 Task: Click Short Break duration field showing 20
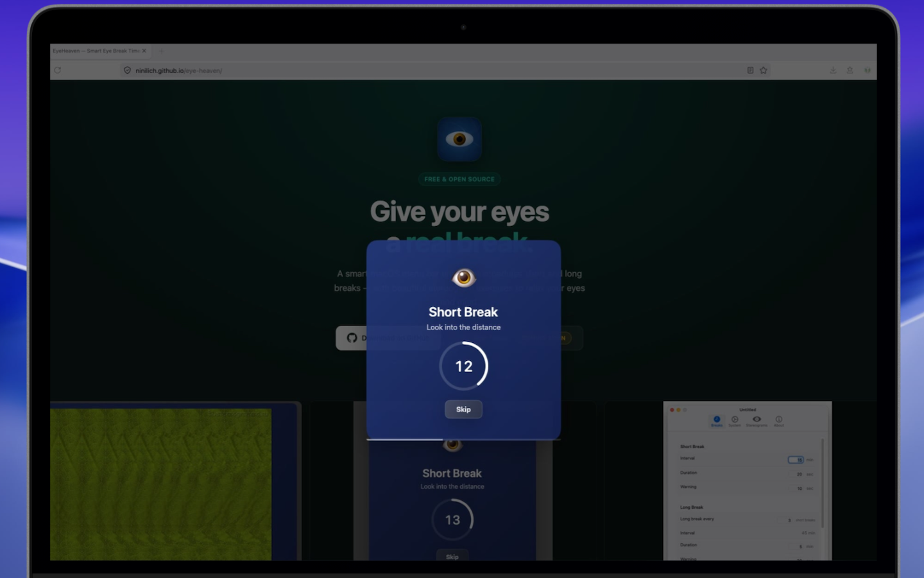pos(796,474)
